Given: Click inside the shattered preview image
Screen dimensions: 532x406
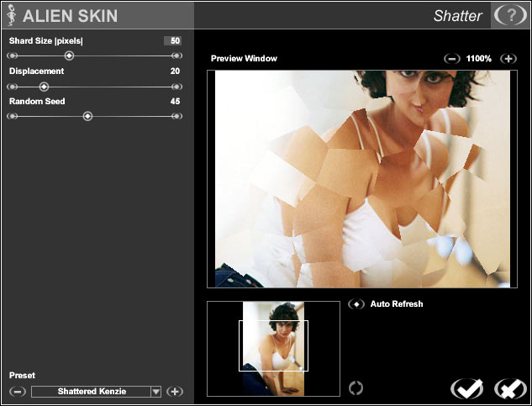Looking at the screenshot, I should [x=362, y=179].
